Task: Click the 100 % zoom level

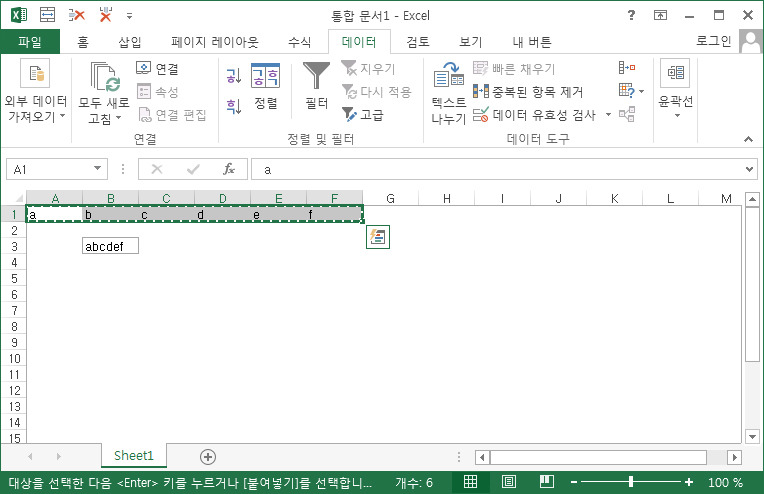Action: tap(725, 482)
